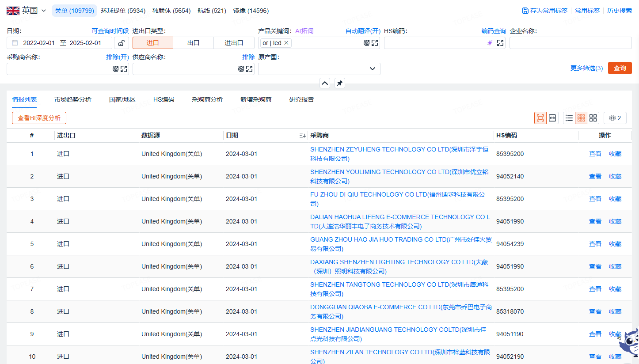Open the expand icon in the product keyword field
The image size is (639, 364).
375,43
